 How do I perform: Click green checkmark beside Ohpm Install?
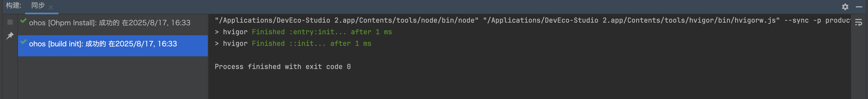(x=23, y=21)
